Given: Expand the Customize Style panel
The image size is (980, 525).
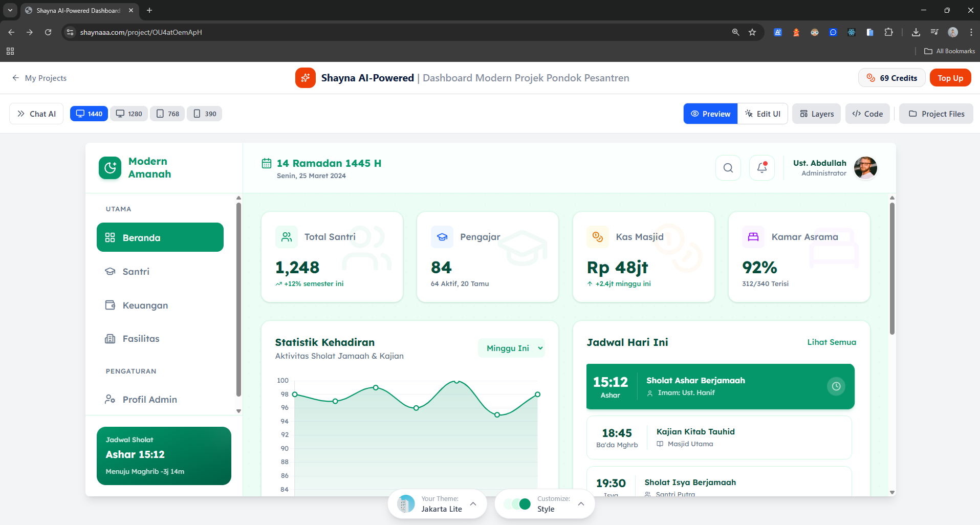Looking at the screenshot, I should 545,504.
